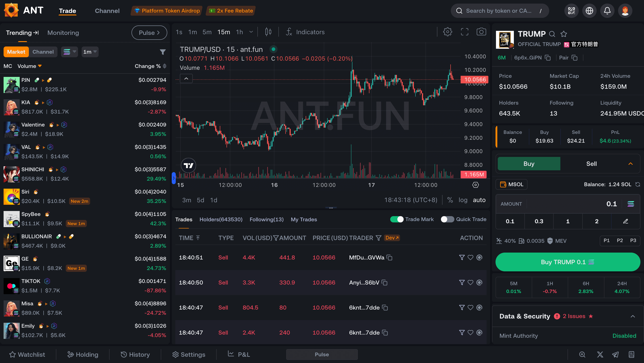Viewport: 644px width, 363px height.
Task: Open the Watchlist in footer
Action: pyautogui.click(x=27, y=355)
